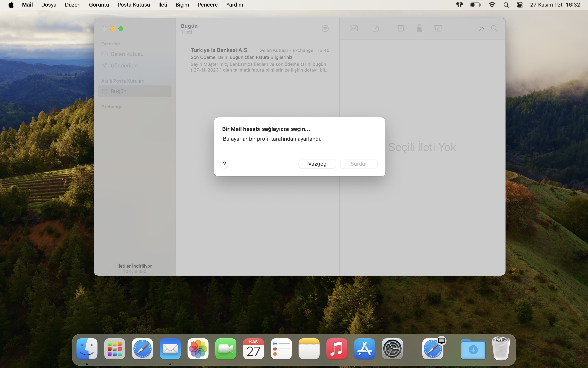This screenshot has height=368, width=588.
Task: Open Calendar from the Dock
Action: (253, 349)
